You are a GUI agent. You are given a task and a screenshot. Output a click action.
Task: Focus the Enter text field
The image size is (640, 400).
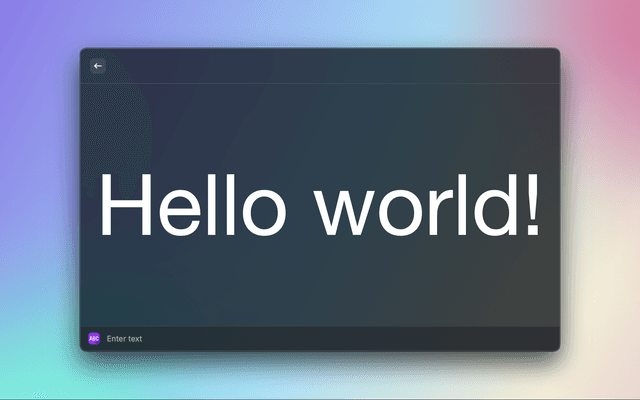point(300,339)
